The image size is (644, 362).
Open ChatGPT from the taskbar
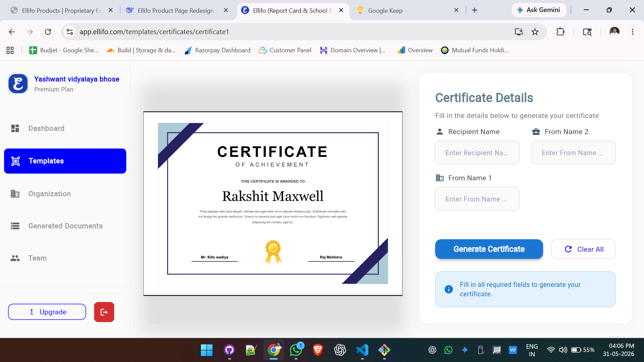tap(340, 350)
